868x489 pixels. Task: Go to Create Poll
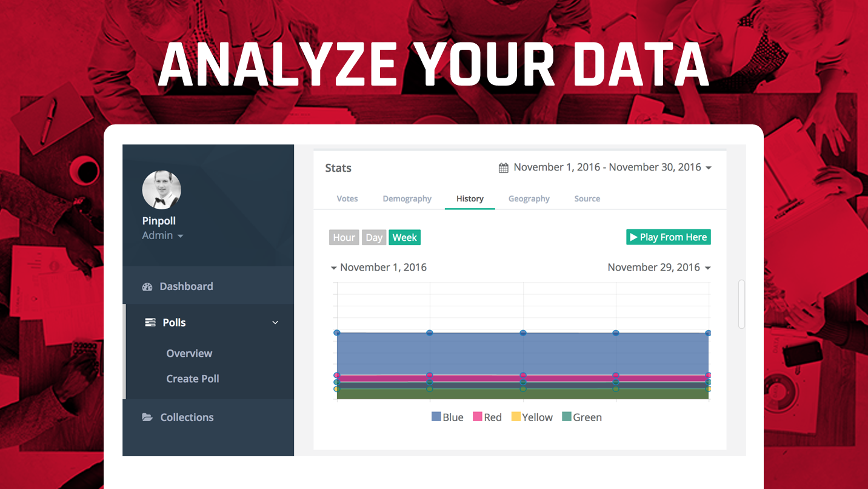193,379
